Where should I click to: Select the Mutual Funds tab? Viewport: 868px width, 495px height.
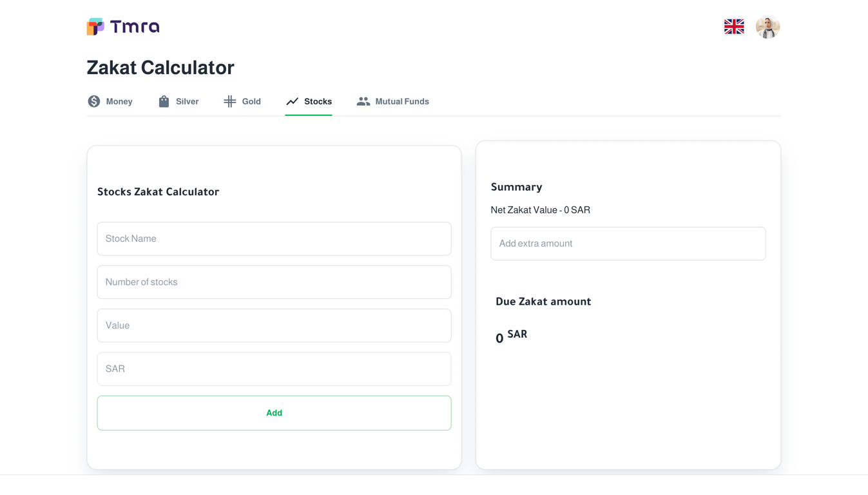(x=401, y=101)
